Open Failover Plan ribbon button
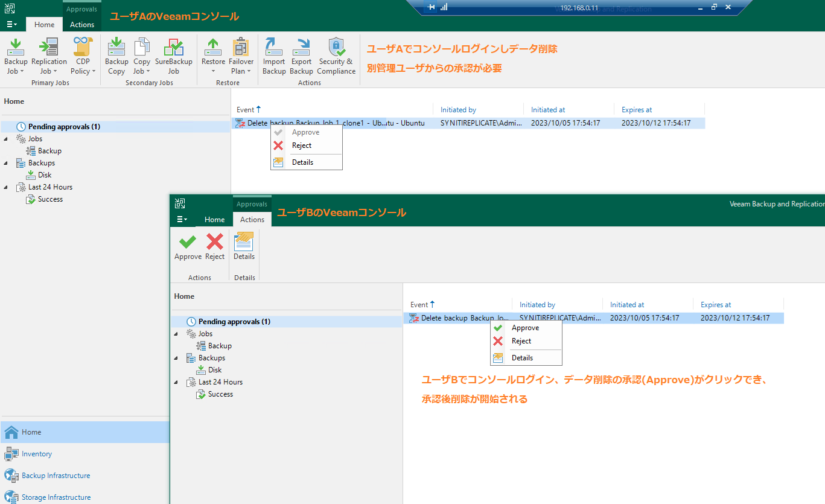 (x=241, y=56)
